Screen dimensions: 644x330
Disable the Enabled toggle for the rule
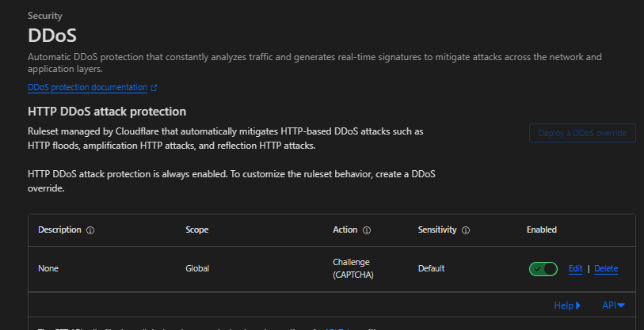(x=543, y=269)
